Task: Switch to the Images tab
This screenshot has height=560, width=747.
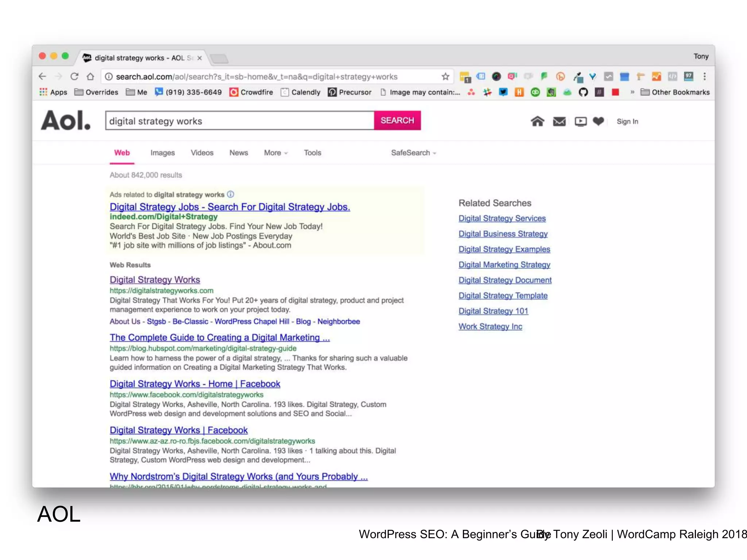Action: tap(162, 153)
